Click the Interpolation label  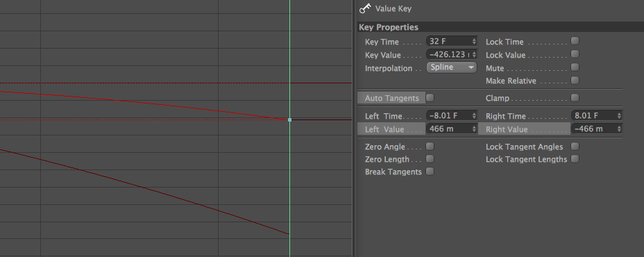pyautogui.click(x=389, y=68)
